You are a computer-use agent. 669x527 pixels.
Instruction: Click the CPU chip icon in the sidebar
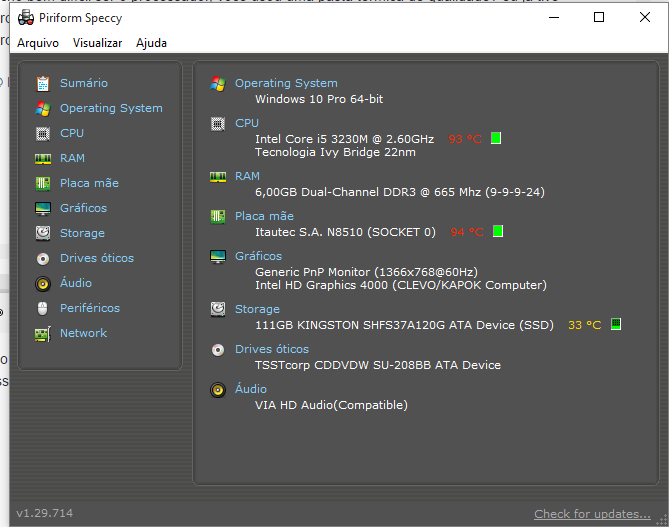(x=42, y=133)
